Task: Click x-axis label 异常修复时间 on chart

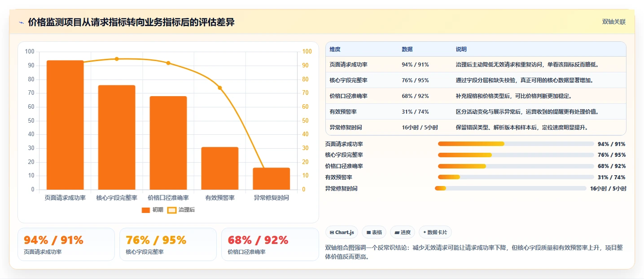Action: click(x=272, y=198)
